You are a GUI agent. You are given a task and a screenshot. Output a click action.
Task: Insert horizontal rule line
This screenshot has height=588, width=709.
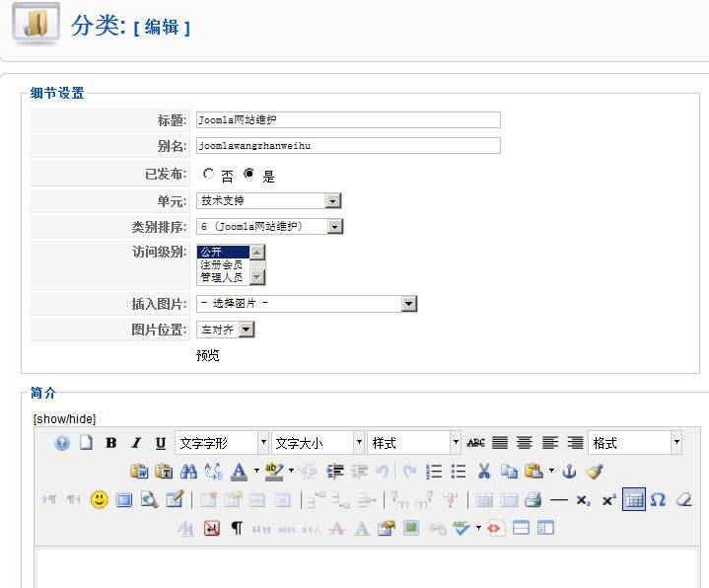coord(559,500)
